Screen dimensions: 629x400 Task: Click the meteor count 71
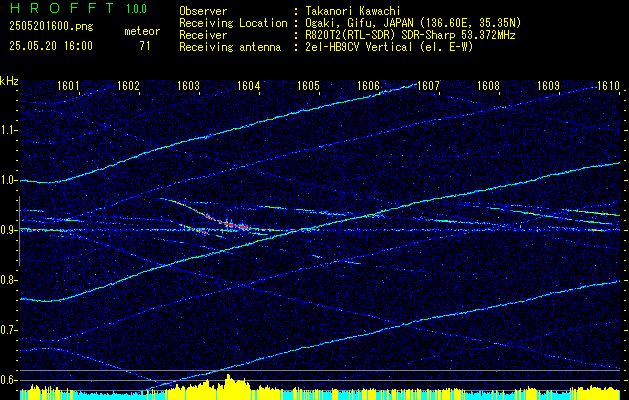pos(144,46)
